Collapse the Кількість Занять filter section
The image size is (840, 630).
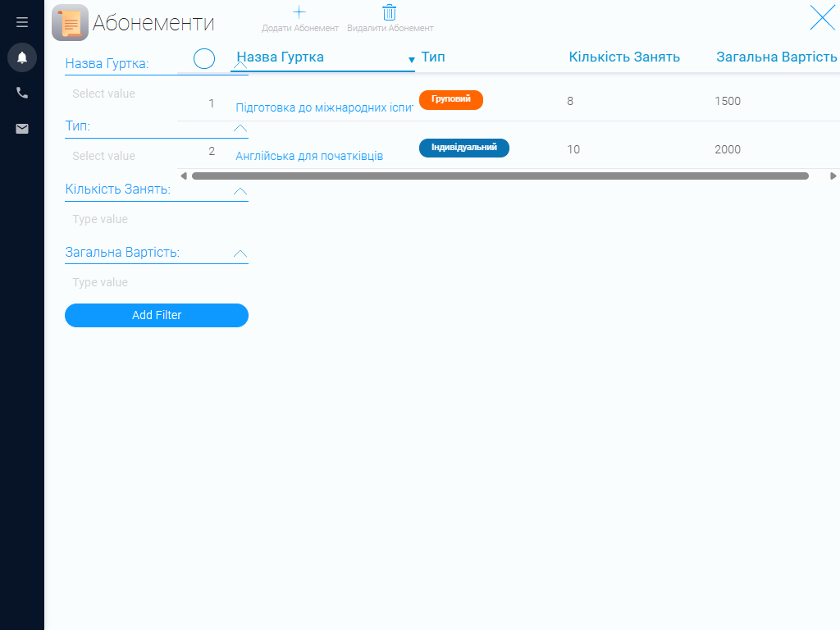[x=240, y=191]
